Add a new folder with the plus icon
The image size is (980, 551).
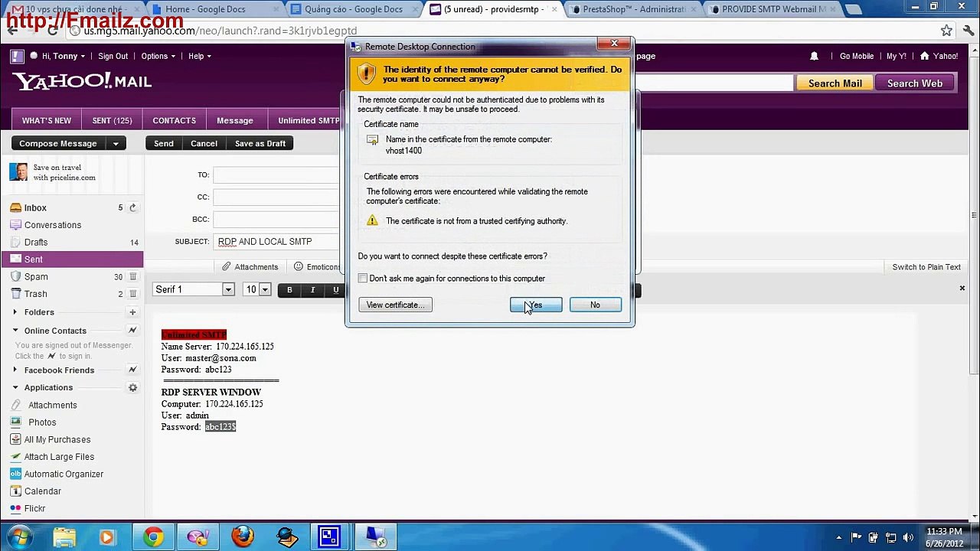(132, 312)
